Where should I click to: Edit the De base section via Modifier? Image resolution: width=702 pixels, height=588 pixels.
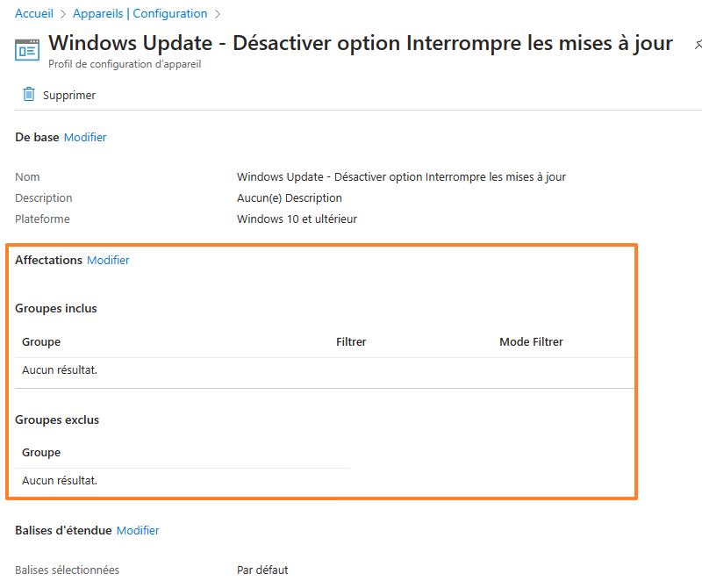click(x=85, y=138)
